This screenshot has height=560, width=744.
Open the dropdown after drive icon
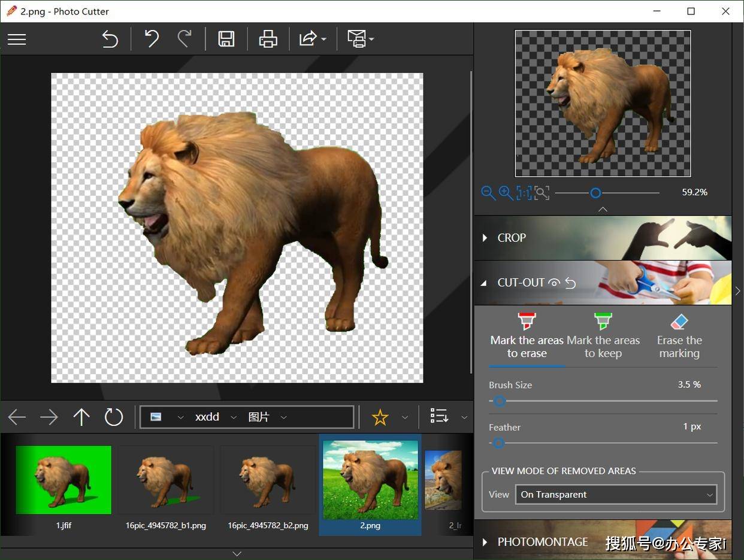(180, 417)
